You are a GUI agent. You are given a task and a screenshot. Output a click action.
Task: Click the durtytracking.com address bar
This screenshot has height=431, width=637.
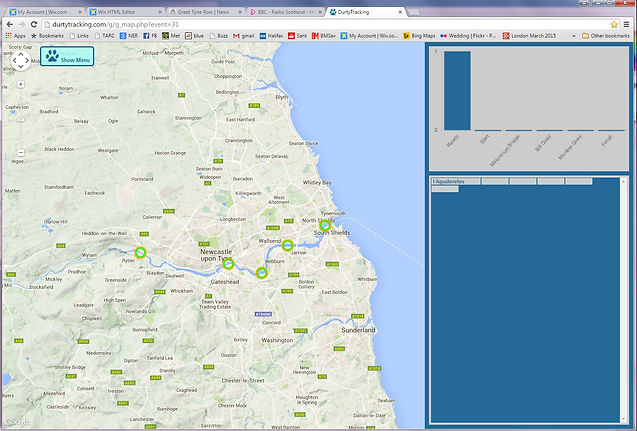325,24
